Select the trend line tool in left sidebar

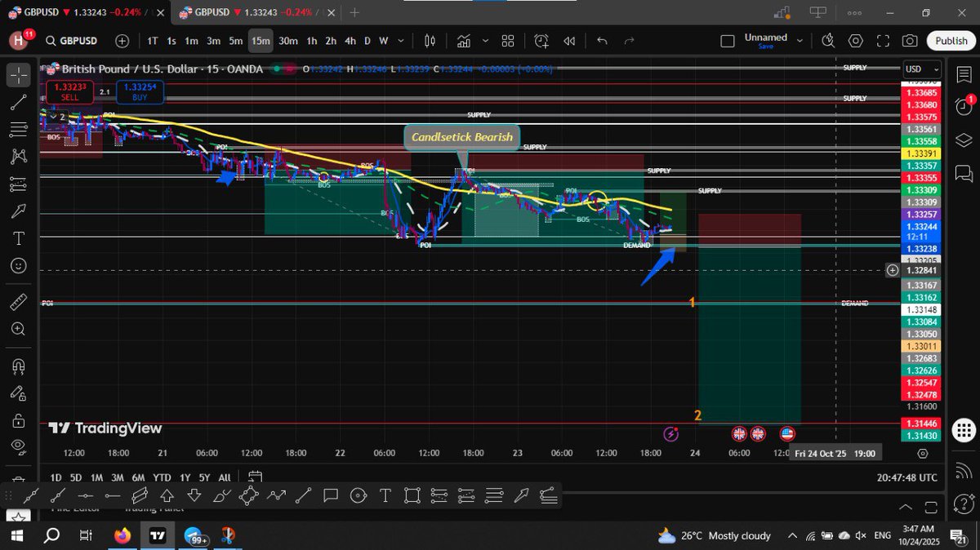point(19,103)
